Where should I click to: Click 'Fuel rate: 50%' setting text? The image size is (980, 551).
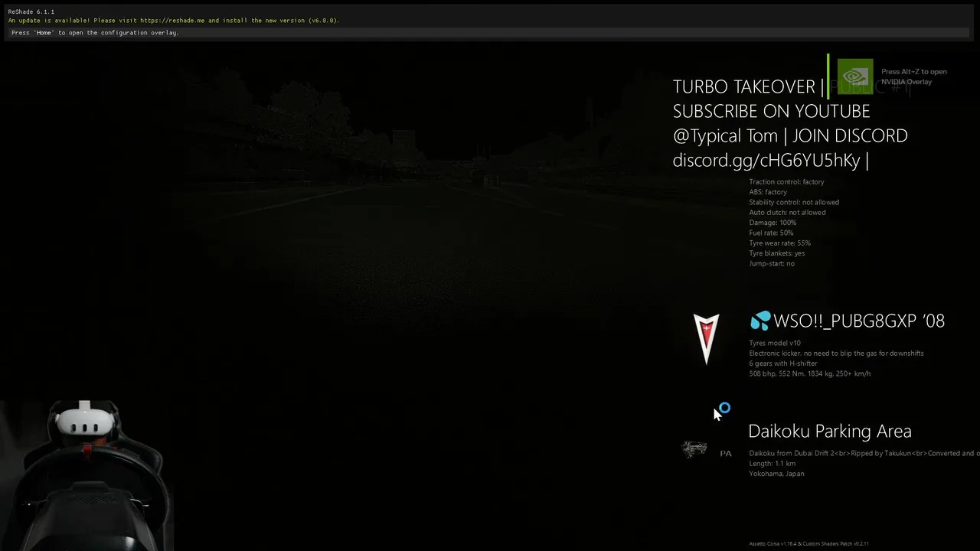771,233
